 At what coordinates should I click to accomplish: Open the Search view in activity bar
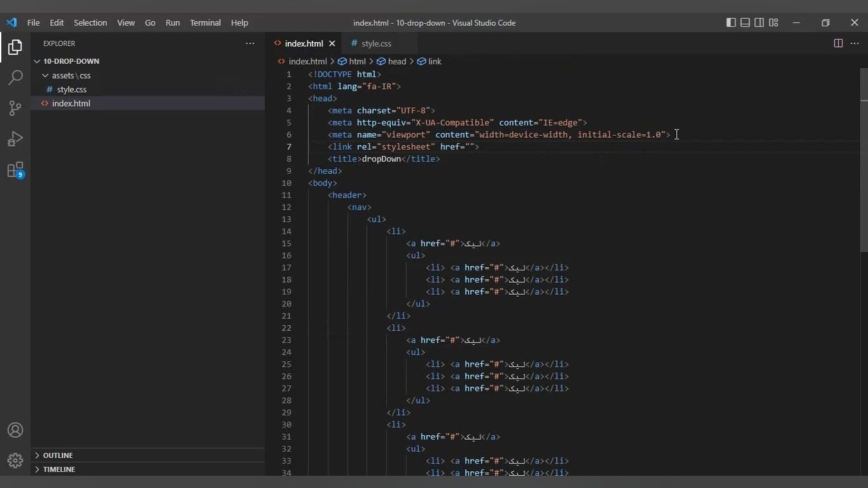point(15,78)
